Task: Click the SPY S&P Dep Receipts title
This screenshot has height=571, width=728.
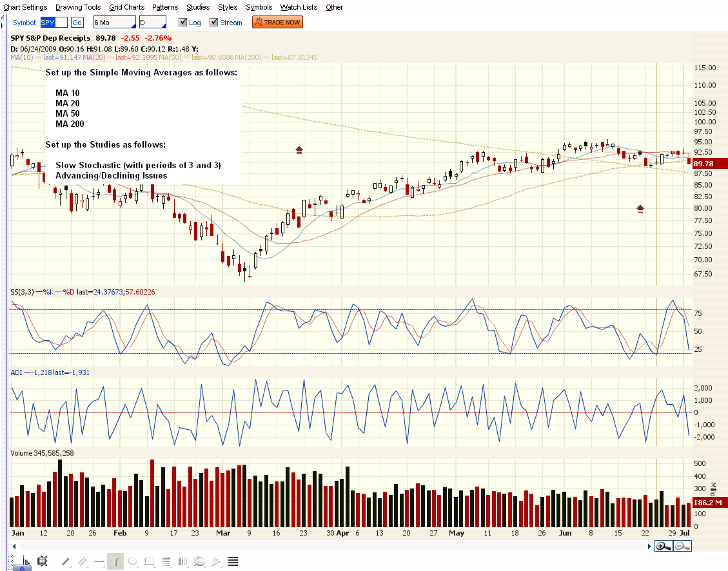Action: [x=50, y=38]
